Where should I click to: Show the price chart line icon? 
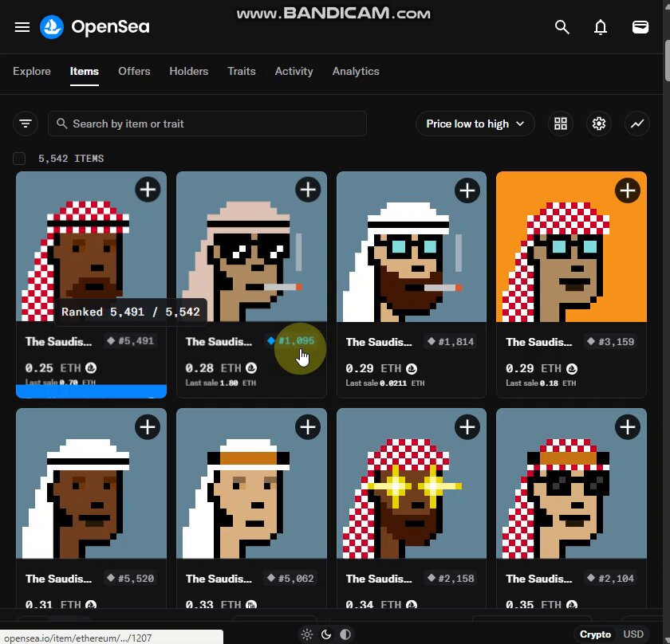pyautogui.click(x=637, y=124)
